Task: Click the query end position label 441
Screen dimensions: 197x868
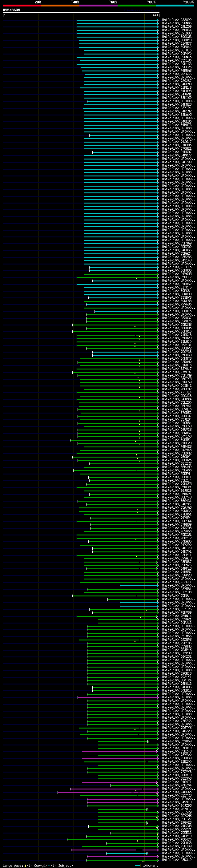Action: 155,15
